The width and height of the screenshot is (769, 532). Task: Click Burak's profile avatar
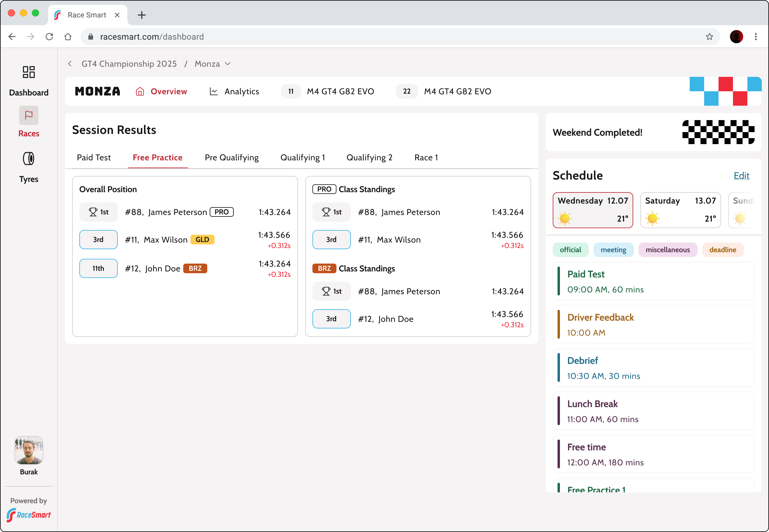coord(29,450)
